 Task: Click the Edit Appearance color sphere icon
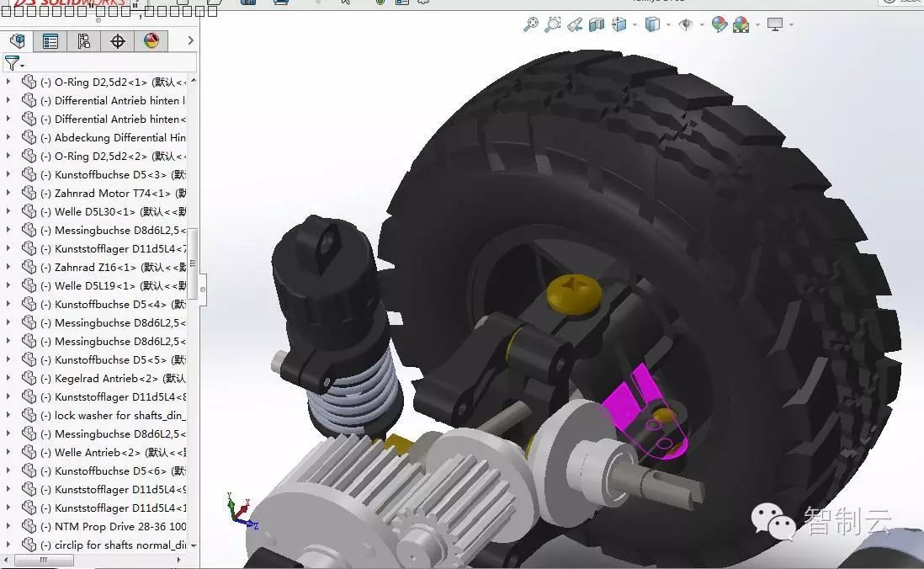(719, 24)
